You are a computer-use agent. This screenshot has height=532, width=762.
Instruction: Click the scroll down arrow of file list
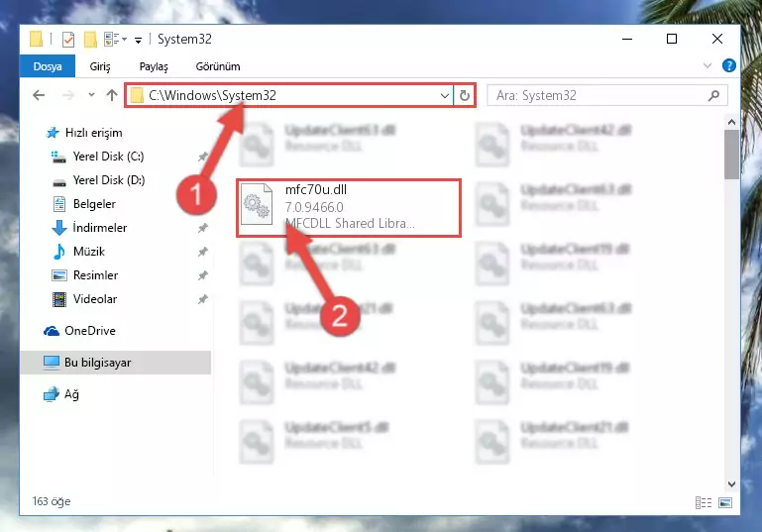tap(731, 483)
